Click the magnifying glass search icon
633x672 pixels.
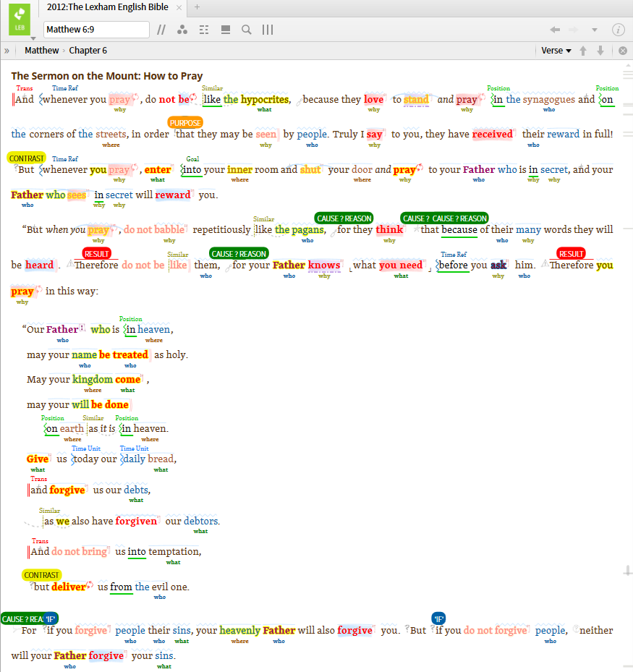pyautogui.click(x=247, y=30)
